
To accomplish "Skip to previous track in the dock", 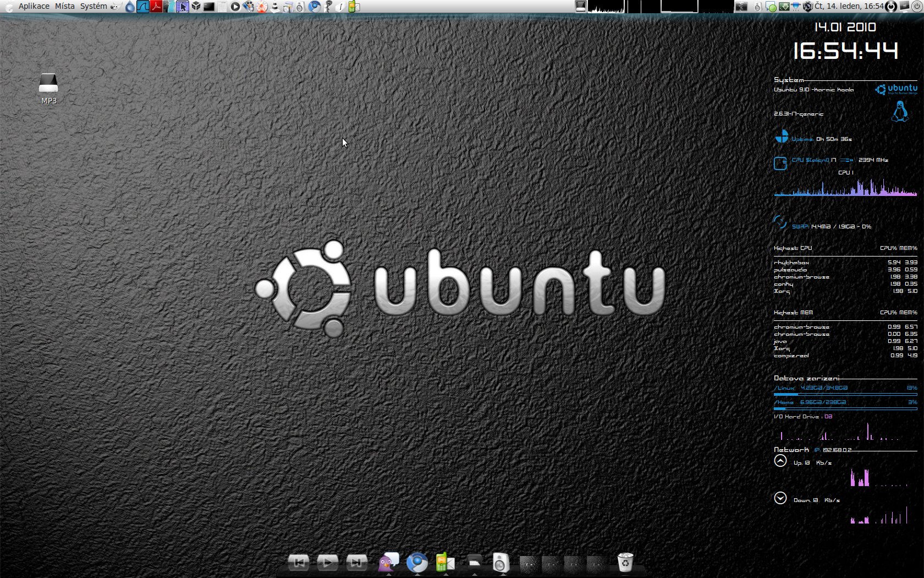I will (x=299, y=562).
